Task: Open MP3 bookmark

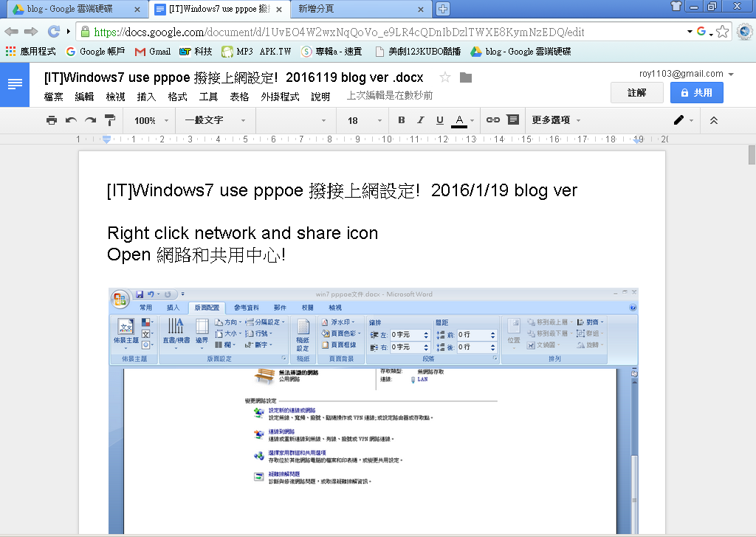Action: tap(237, 51)
